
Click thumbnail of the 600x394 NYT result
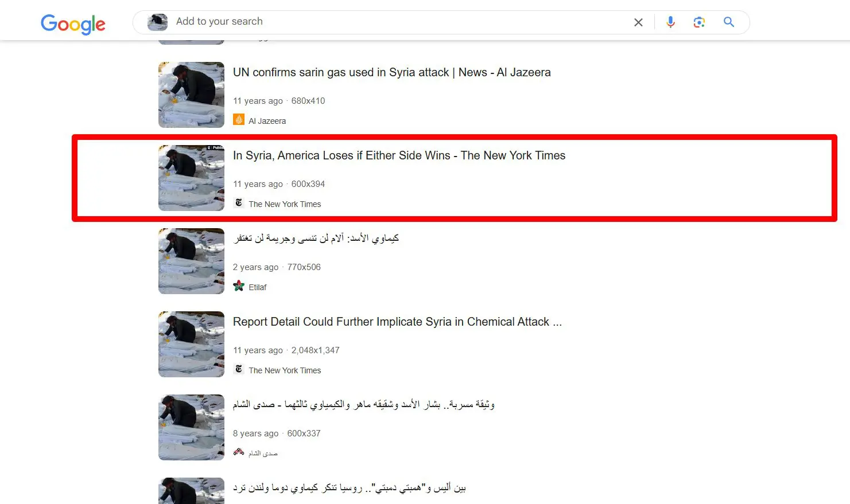[191, 178]
